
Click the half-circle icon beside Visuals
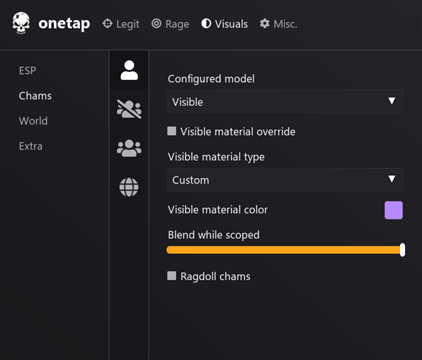click(x=206, y=24)
